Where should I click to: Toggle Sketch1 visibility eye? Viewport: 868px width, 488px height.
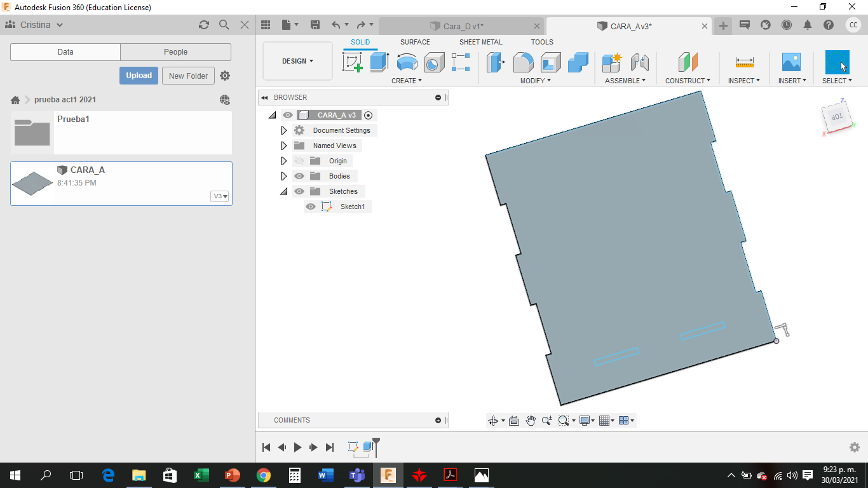pos(311,207)
